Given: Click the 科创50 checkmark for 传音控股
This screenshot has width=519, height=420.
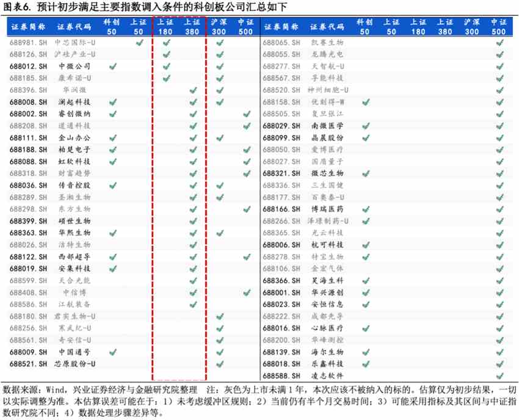Looking at the screenshot, I should click(113, 186).
